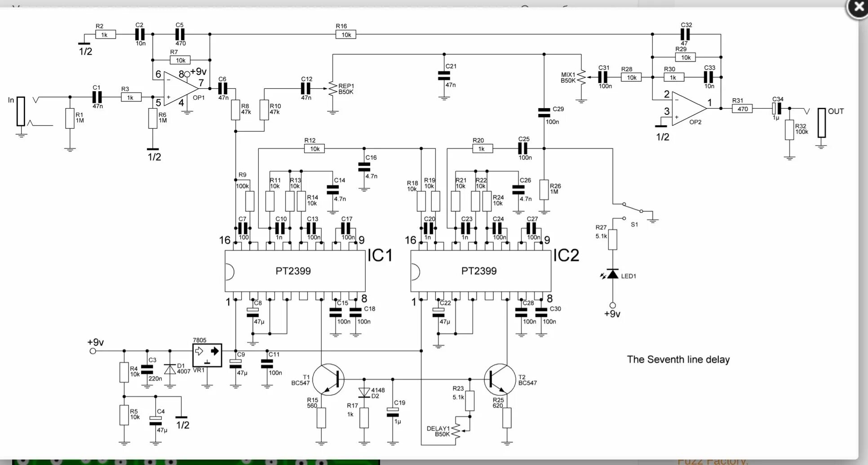868x465 pixels.
Task: Click the R4 10k resistor label
Action: tap(135, 372)
